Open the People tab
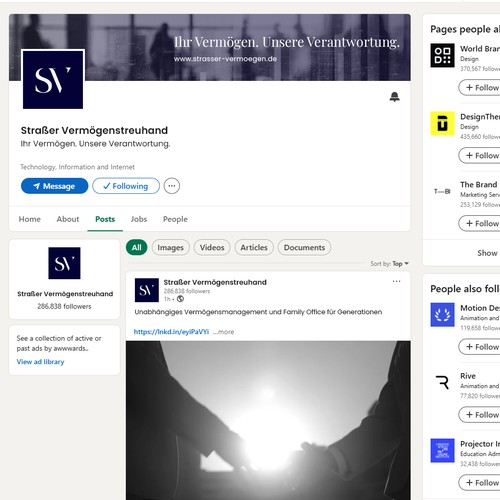The width and height of the screenshot is (500, 500). [175, 219]
